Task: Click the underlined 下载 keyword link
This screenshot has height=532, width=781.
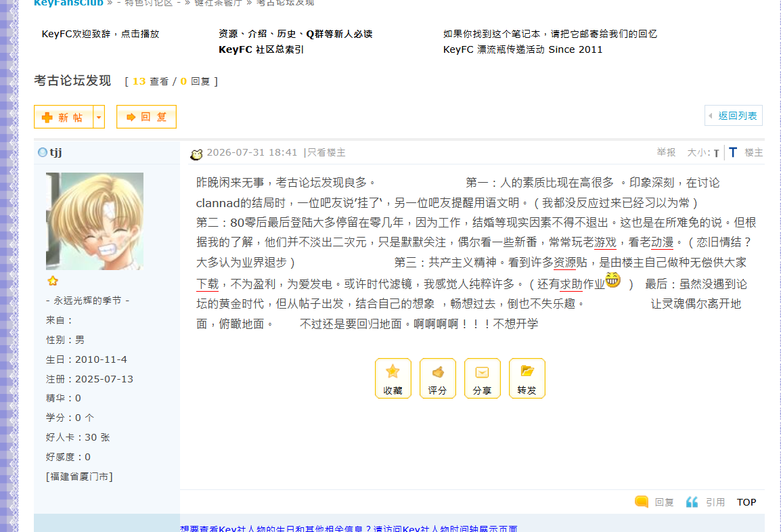Action: pos(208,284)
